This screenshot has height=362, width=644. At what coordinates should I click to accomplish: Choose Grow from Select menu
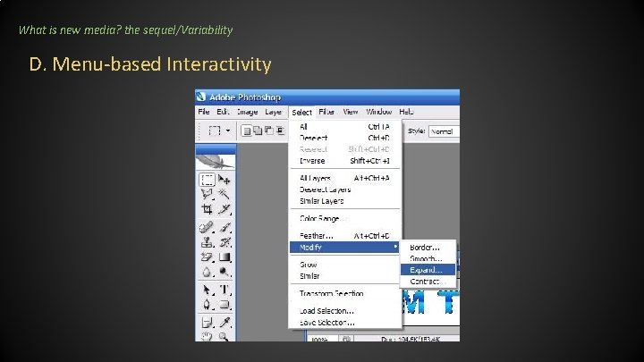click(344, 265)
